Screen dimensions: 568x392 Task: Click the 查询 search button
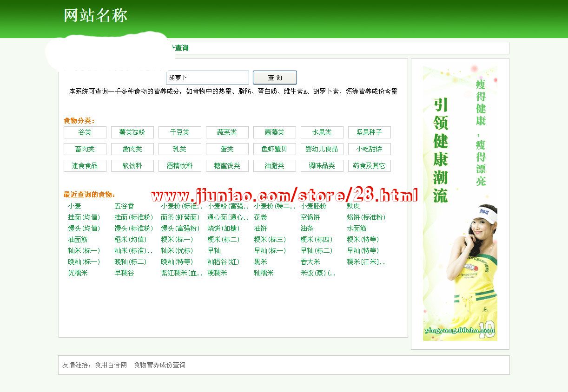point(275,78)
